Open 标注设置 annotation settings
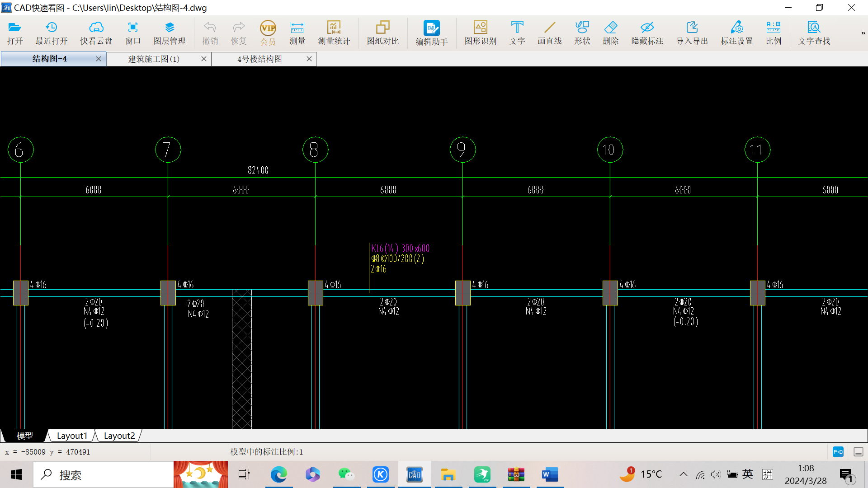Viewport: 868px width, 488px height. pos(737,33)
